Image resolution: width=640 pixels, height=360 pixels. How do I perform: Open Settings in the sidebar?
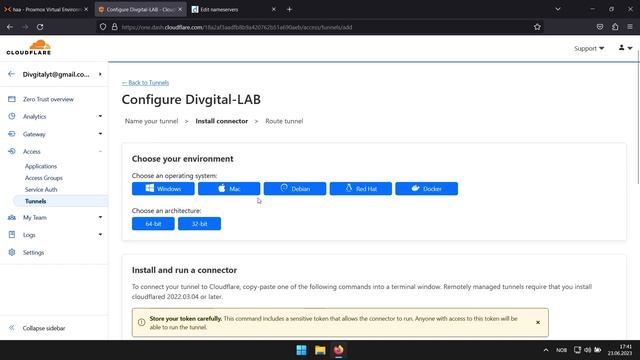33,253
